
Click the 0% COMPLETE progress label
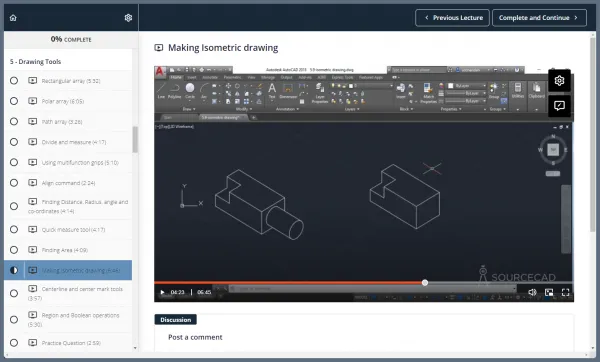click(71, 39)
